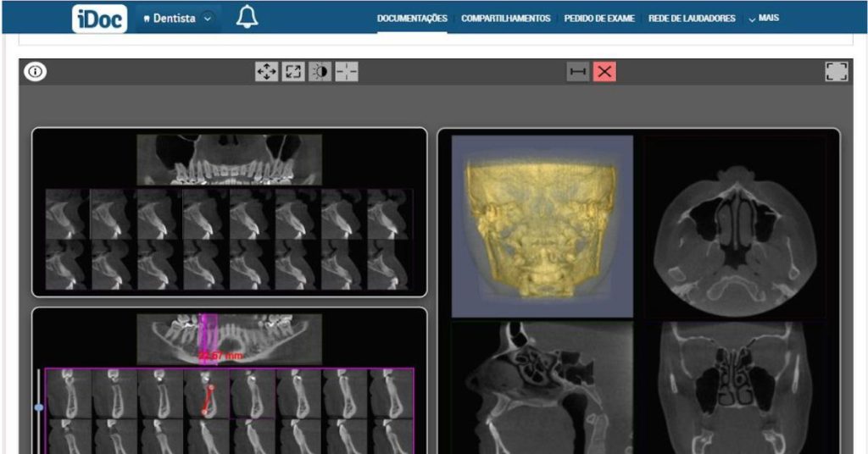Viewport: 868px width, 454px height.
Task: Click the red X delete measurement button
Action: click(x=604, y=72)
